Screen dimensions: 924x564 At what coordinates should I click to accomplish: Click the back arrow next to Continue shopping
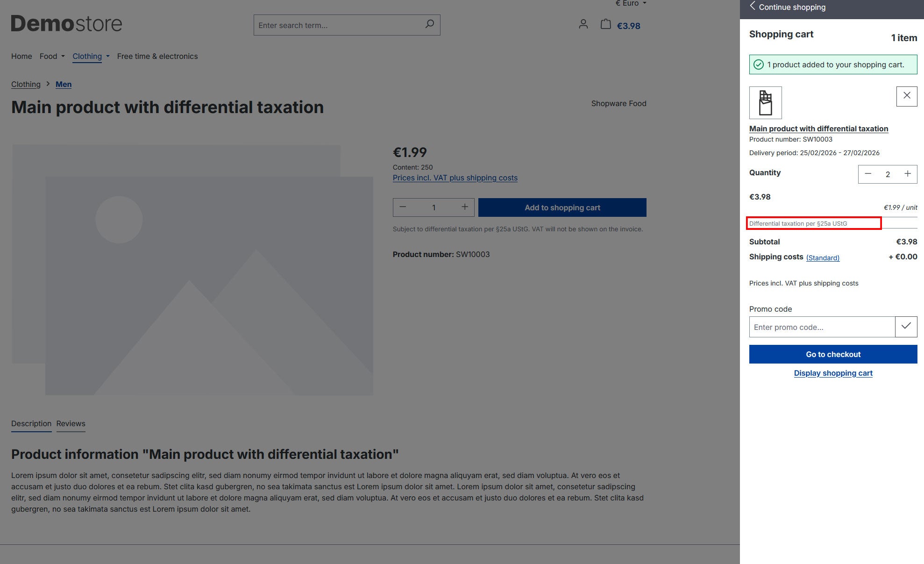(753, 7)
